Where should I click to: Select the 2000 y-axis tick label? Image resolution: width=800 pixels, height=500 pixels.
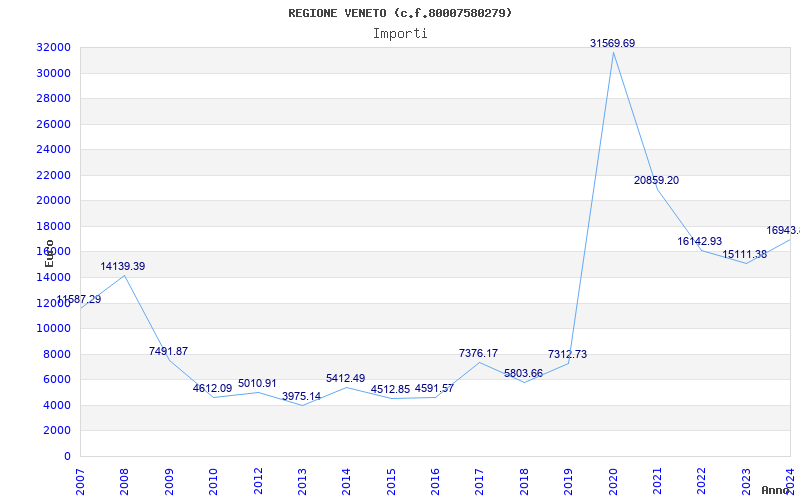coord(56,431)
